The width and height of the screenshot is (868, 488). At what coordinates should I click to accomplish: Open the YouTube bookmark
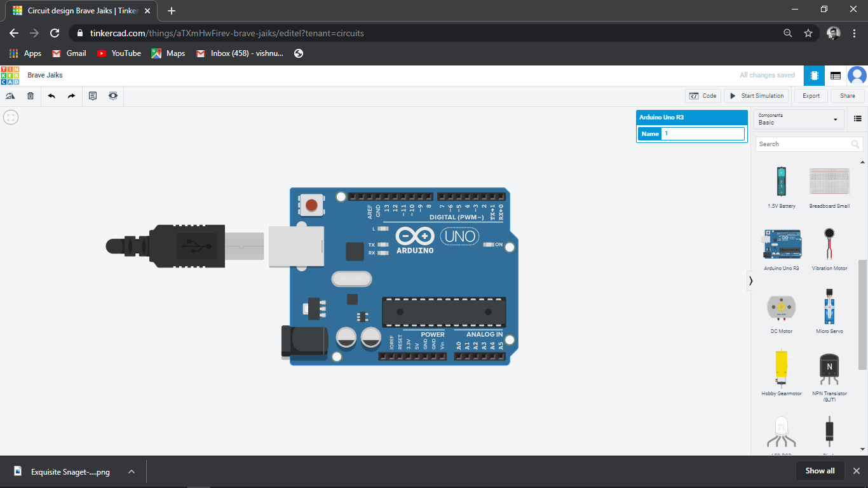118,53
